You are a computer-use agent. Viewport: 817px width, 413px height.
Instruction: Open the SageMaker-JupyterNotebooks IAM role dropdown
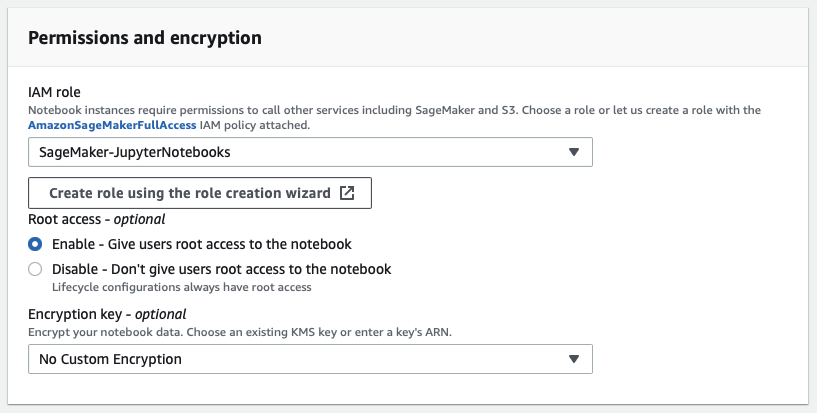click(x=310, y=152)
